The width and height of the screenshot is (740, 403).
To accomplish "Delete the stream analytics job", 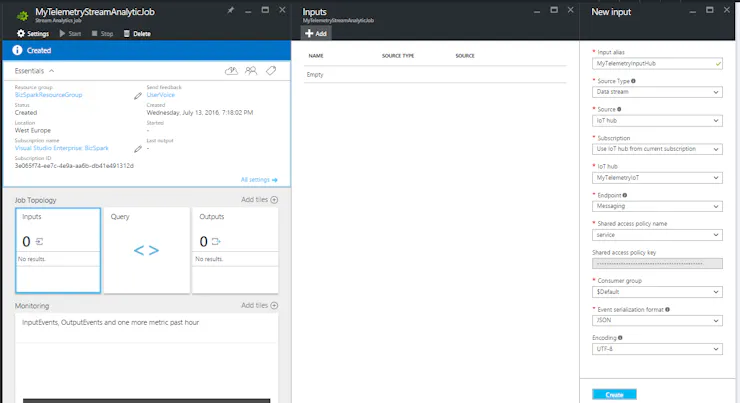I will pyautogui.click(x=137, y=34).
